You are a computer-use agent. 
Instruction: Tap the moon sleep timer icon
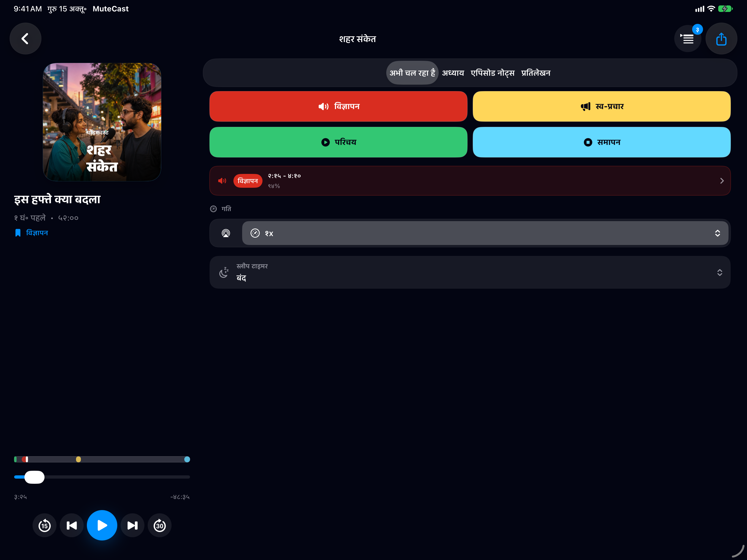224,272
